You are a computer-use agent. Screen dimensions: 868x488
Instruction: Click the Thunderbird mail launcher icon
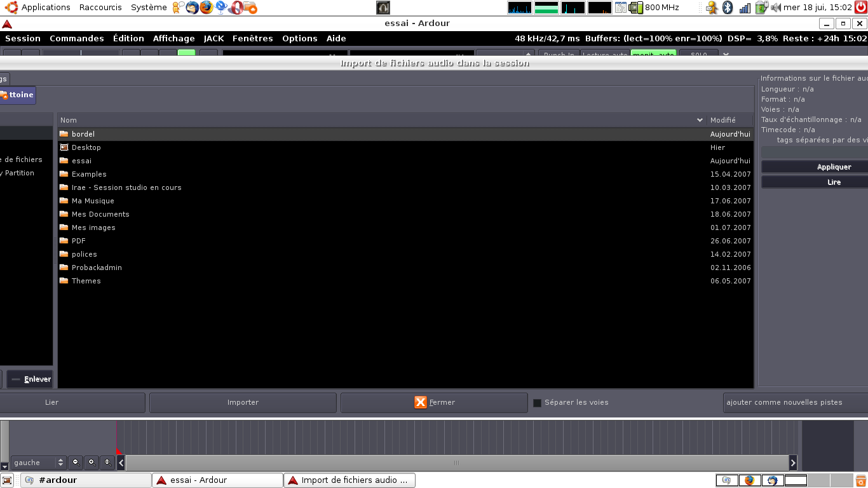[192, 8]
